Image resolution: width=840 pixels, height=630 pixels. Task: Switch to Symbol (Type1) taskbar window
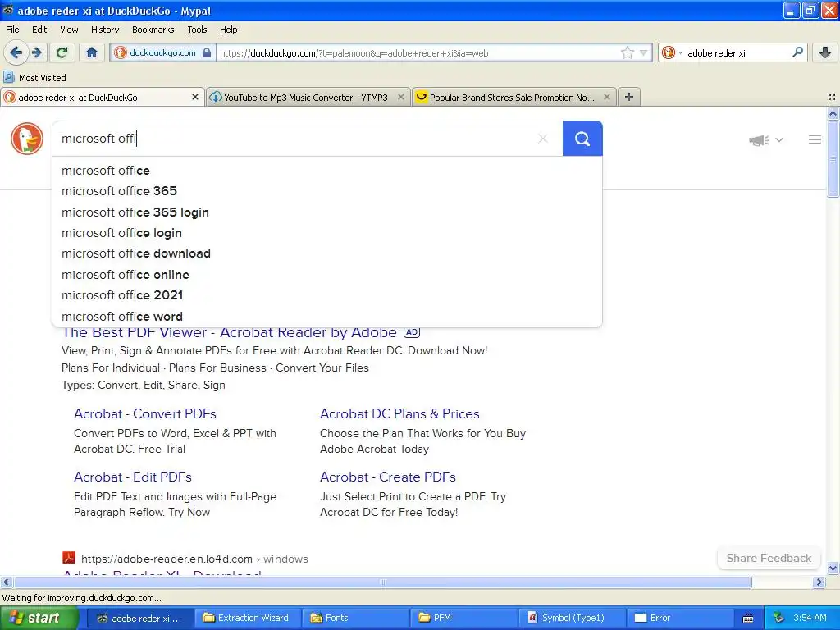[572, 618]
